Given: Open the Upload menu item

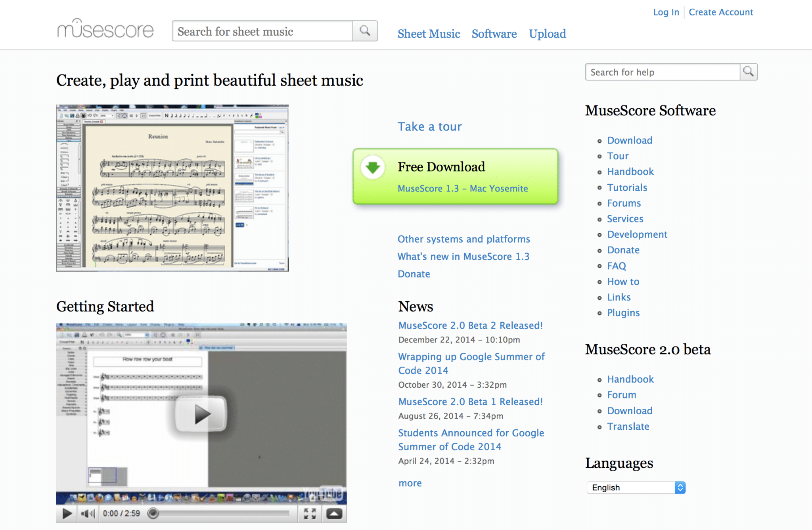Looking at the screenshot, I should click(548, 34).
